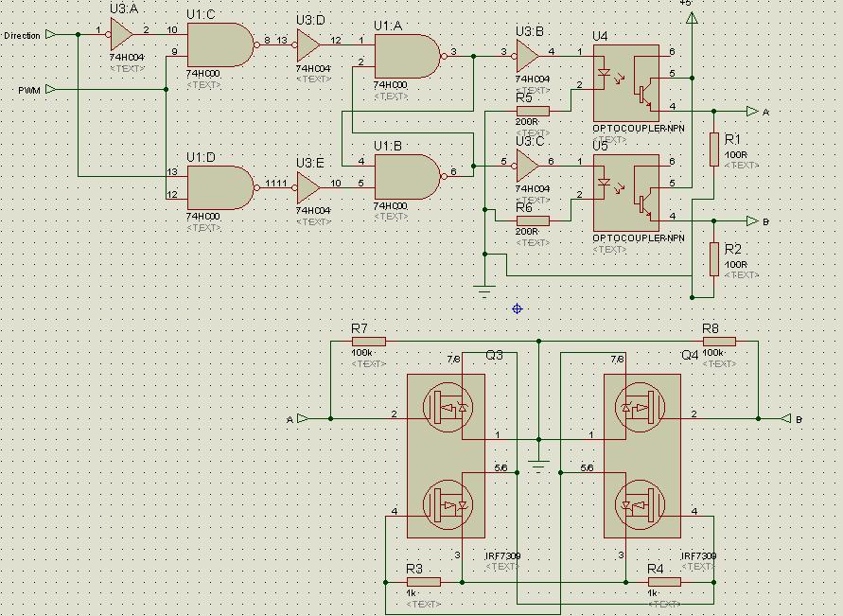Select the U3:A inverter gate symbol
Viewport: 843px width, 616px height.
click(121, 36)
